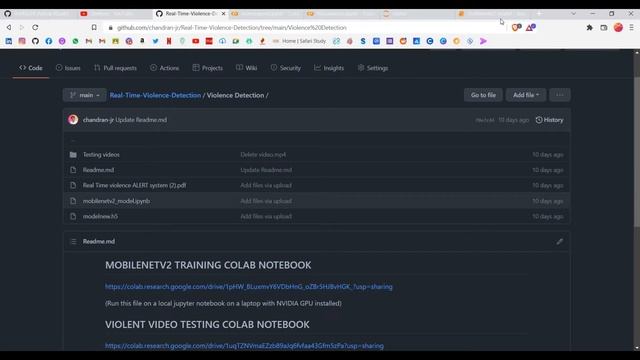The width and height of the screenshot is (640, 360).
Task: Click chandran-jr commit author avatar
Action: [73, 120]
